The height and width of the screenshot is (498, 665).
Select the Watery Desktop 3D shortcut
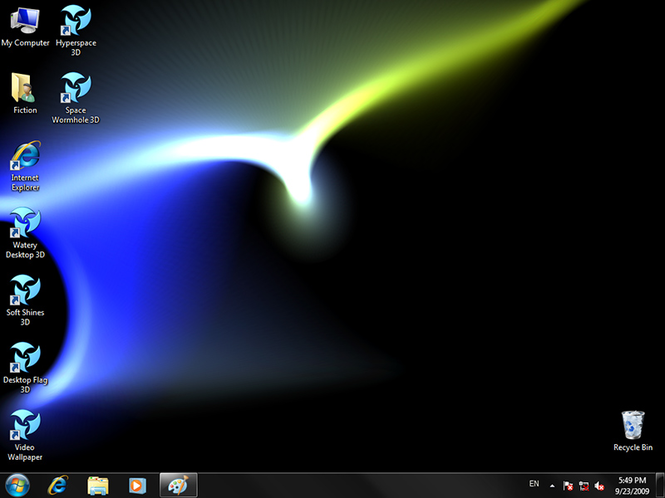click(x=25, y=232)
